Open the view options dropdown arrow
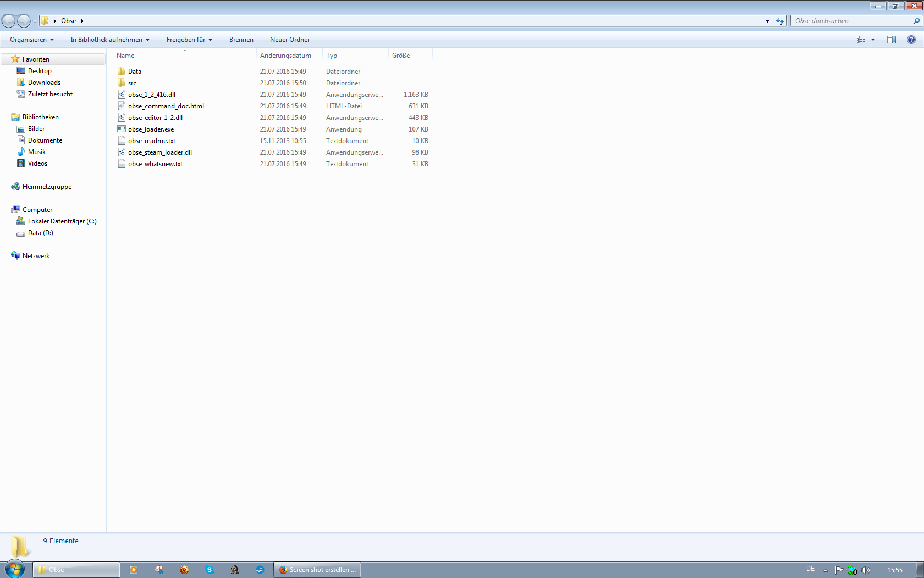The width and height of the screenshot is (924, 578). (x=873, y=40)
